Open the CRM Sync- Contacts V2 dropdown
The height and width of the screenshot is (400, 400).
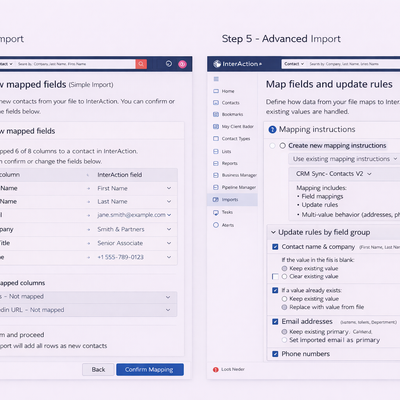[x=333, y=174]
